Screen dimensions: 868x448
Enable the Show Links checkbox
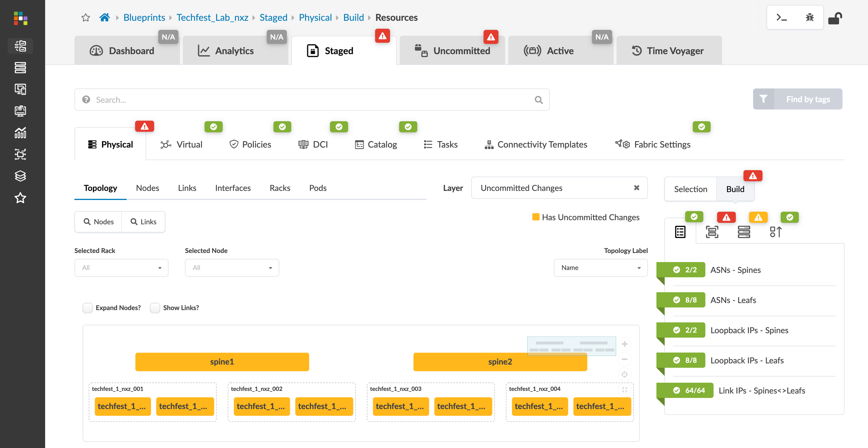[155, 308]
